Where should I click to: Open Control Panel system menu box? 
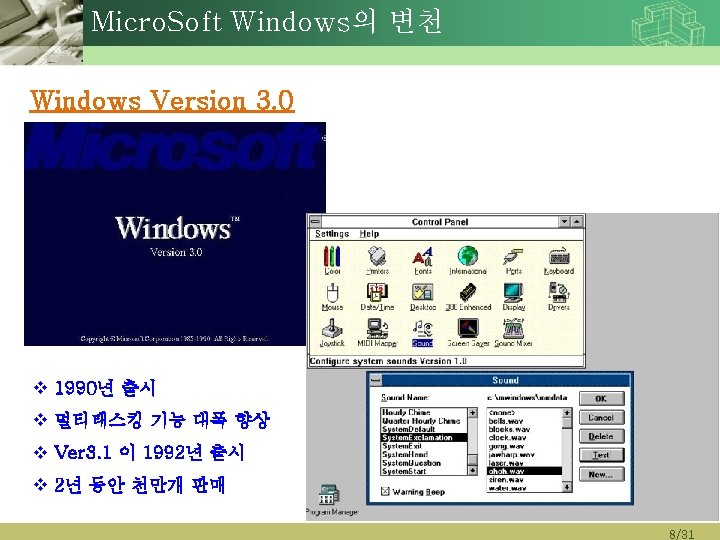tap(315, 221)
